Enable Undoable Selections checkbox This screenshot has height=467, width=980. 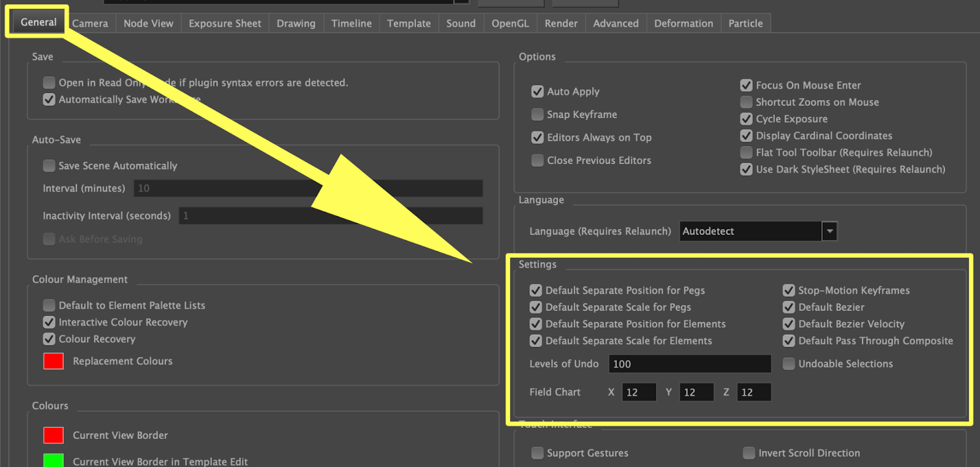pyautogui.click(x=788, y=364)
